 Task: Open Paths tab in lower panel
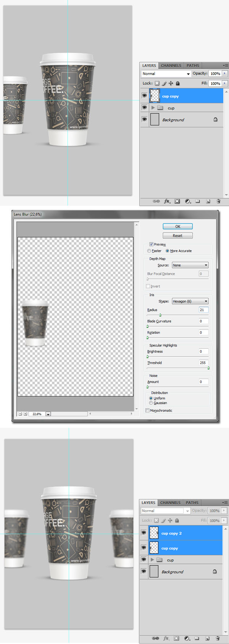point(192,503)
